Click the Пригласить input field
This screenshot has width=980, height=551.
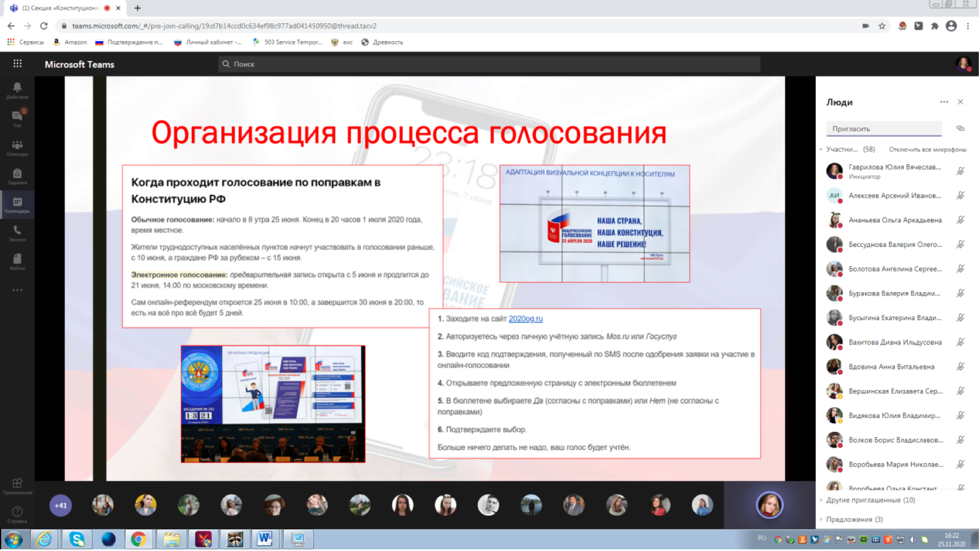(x=884, y=129)
